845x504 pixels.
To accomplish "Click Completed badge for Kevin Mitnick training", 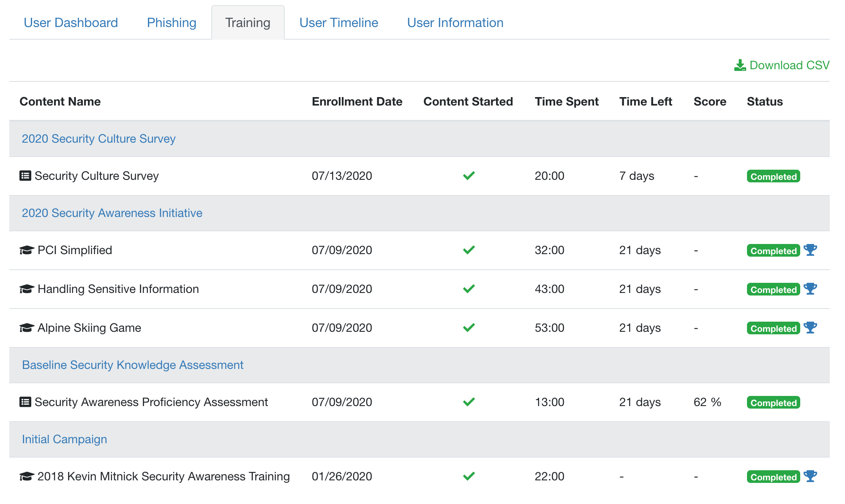I will click(x=773, y=477).
